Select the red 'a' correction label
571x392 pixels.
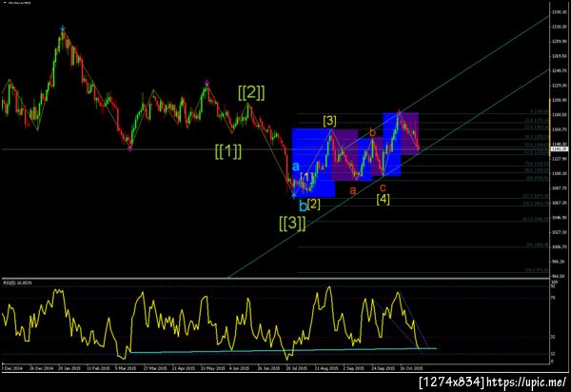coord(352,190)
